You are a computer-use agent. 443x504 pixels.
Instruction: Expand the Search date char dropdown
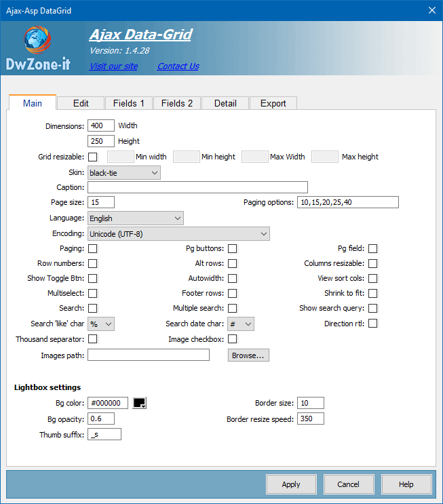(241, 324)
